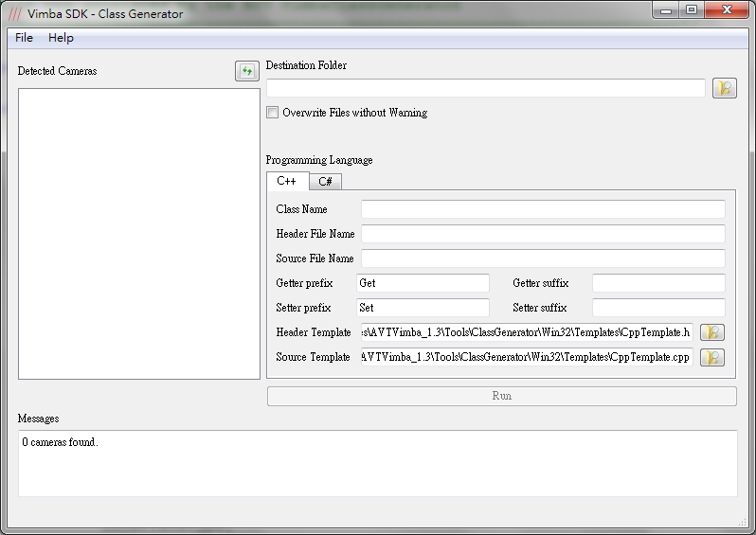Click inside the Detected Cameras list box
Image resolution: width=756 pixels, height=535 pixels.
click(x=139, y=234)
